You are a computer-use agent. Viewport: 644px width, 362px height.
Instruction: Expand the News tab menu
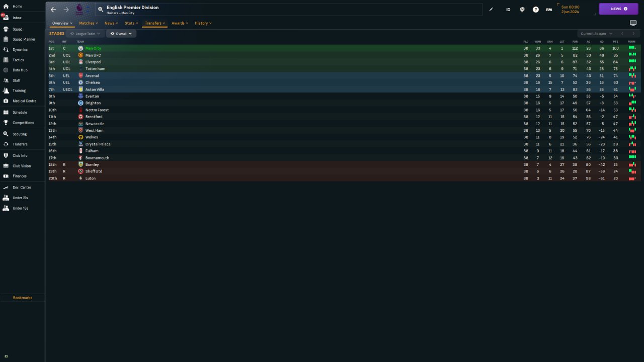click(x=111, y=23)
